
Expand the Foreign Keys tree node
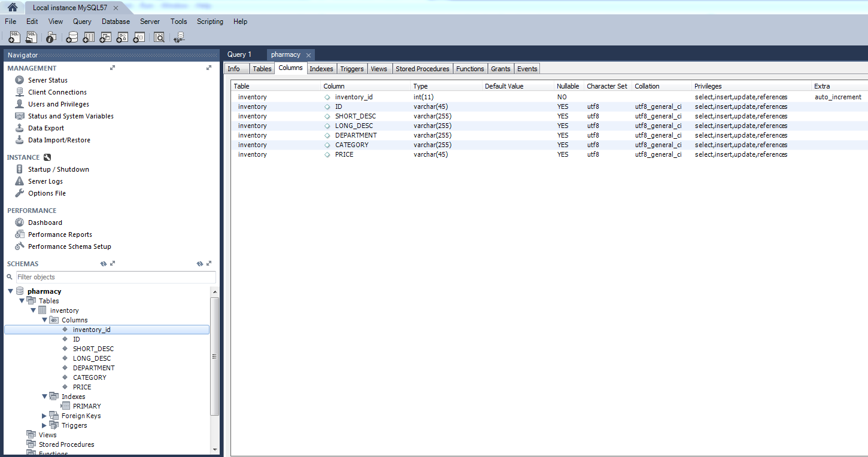pos(44,416)
